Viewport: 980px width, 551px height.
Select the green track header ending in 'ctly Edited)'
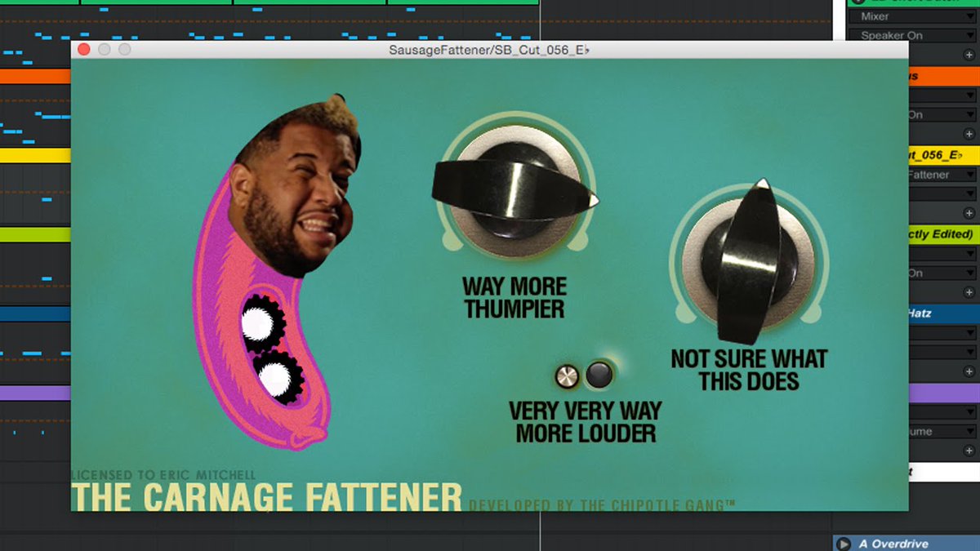[x=944, y=234]
